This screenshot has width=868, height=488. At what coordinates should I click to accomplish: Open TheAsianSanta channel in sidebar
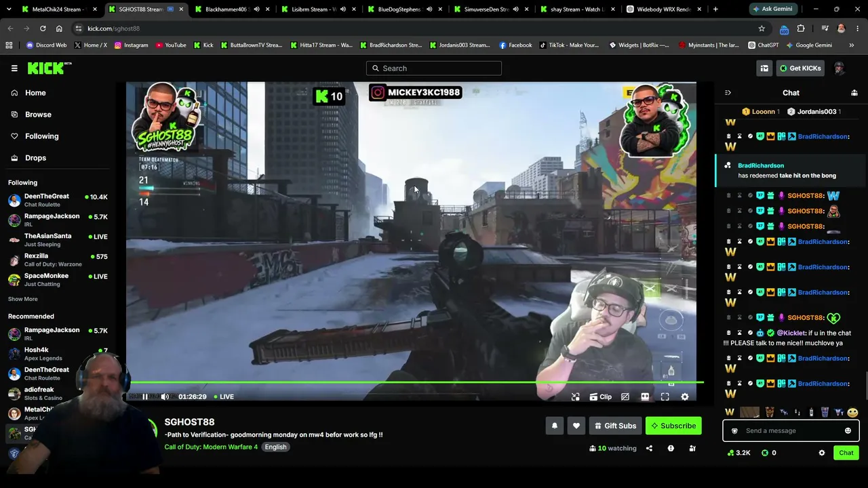tap(58, 240)
